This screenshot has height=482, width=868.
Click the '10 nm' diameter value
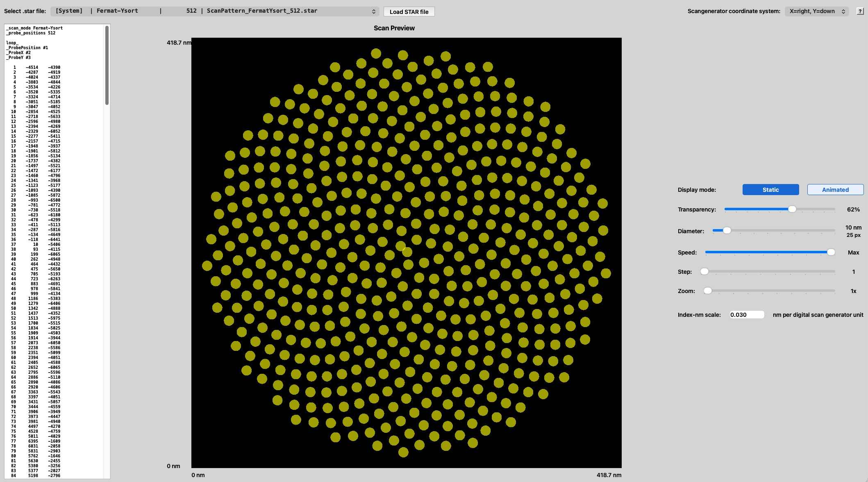point(853,227)
